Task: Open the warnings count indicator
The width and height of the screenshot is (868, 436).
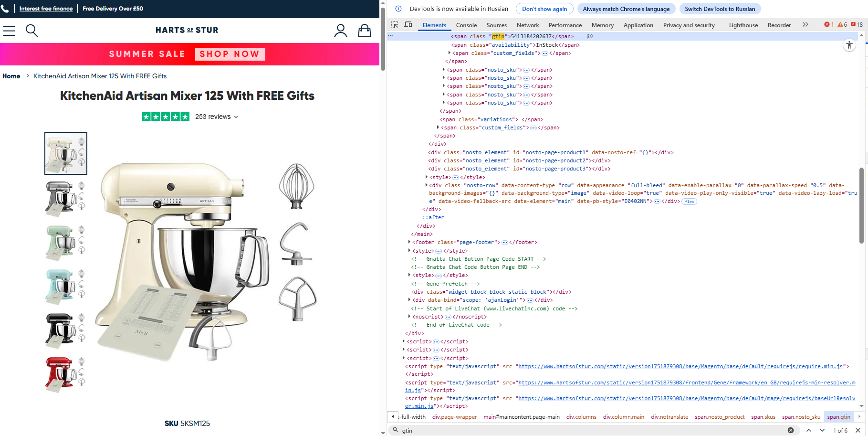Action: pyautogui.click(x=842, y=25)
